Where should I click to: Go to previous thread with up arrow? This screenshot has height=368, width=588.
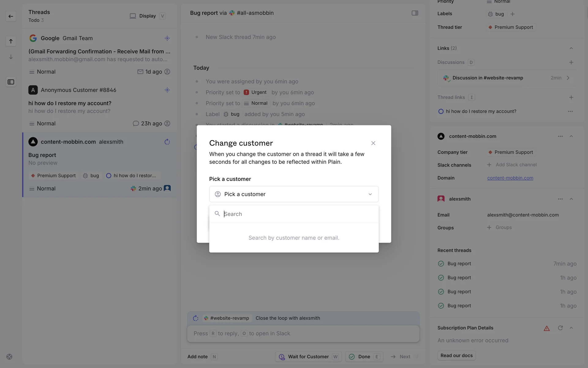(x=11, y=41)
